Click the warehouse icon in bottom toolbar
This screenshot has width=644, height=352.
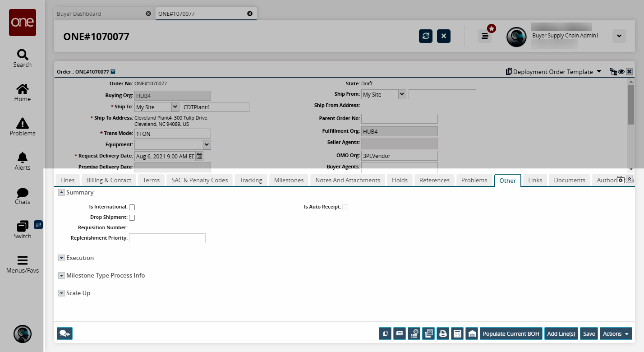pyautogui.click(x=472, y=333)
